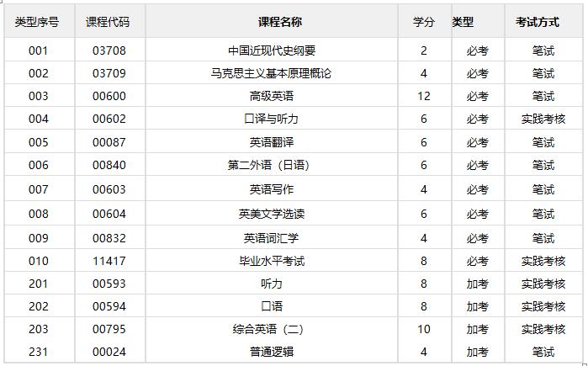Select the 毕业水平考试 course cell
This screenshot has height=366, width=588.
[272, 261]
